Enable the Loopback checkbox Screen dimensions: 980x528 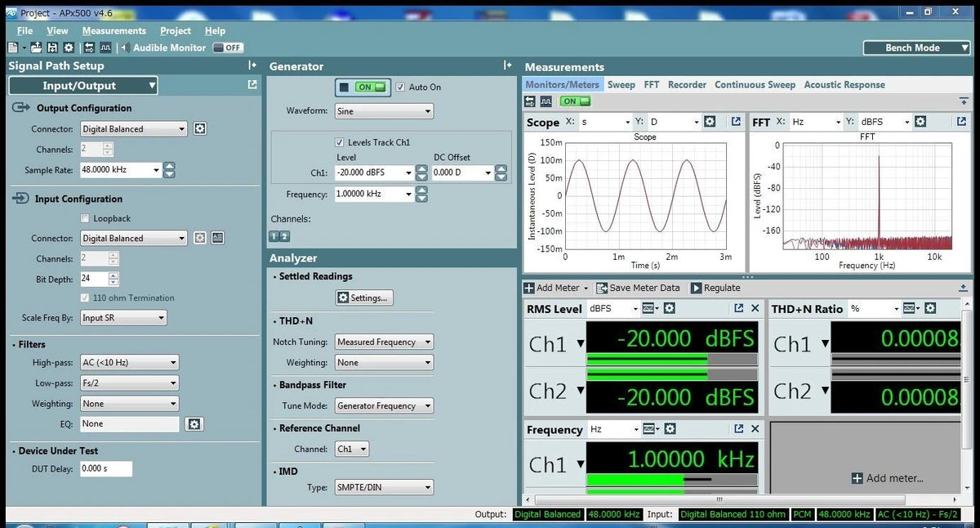click(x=84, y=218)
